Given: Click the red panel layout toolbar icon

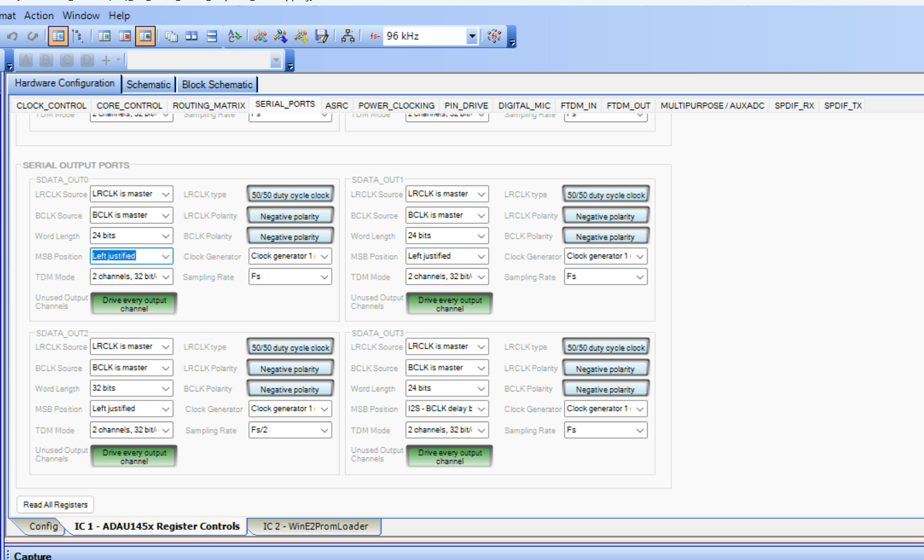Looking at the screenshot, I should pyautogui.click(x=125, y=36).
